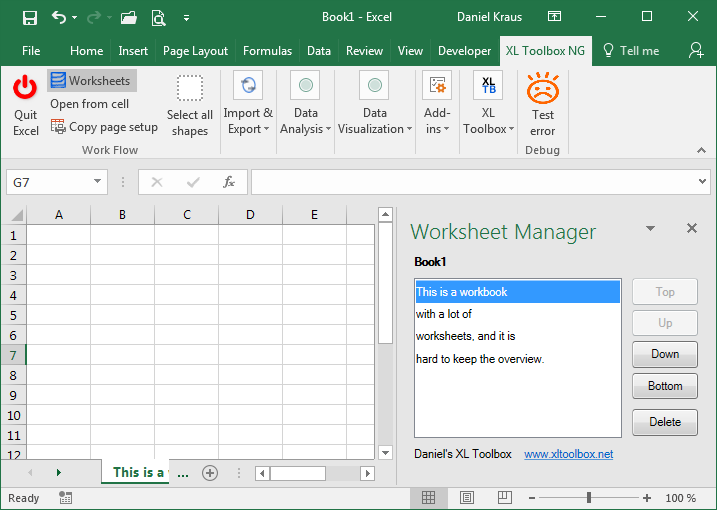Open the Undo history dropdown arrow
The width and height of the screenshot is (717, 510).
tap(75, 18)
